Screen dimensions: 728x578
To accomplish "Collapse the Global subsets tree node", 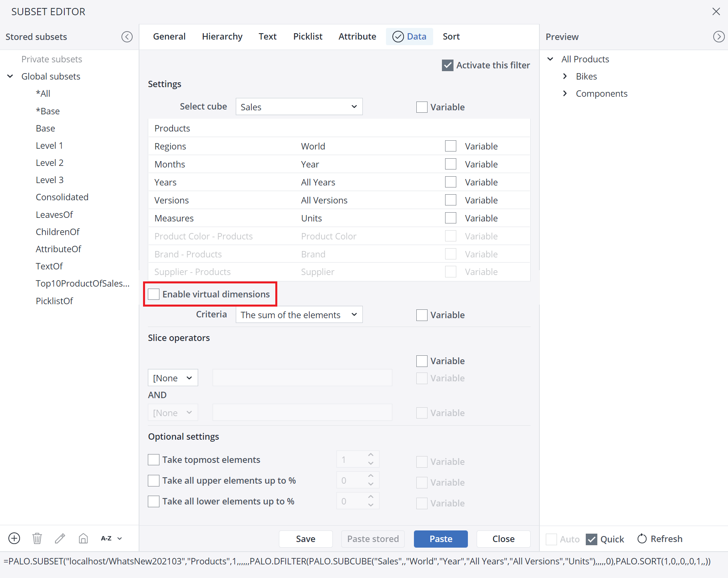I will 10,76.
